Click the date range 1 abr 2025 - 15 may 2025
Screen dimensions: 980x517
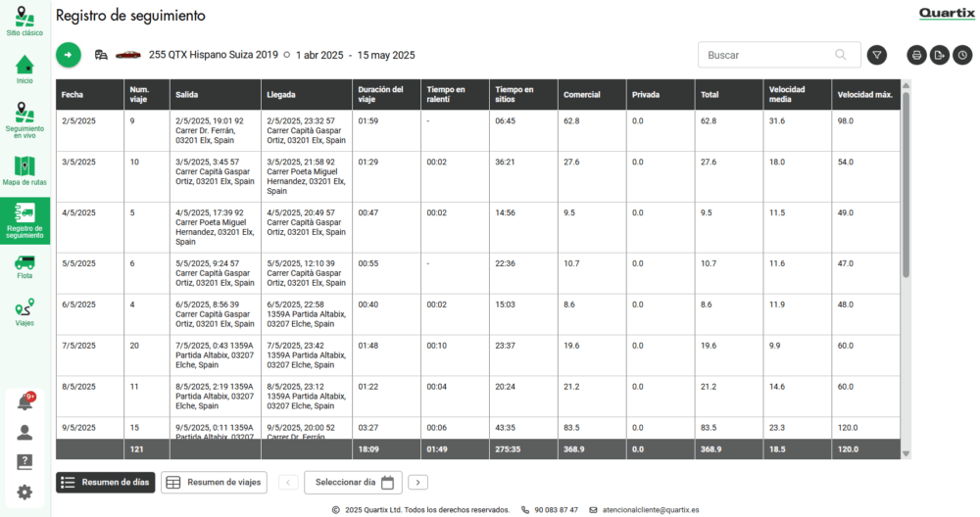(355, 55)
